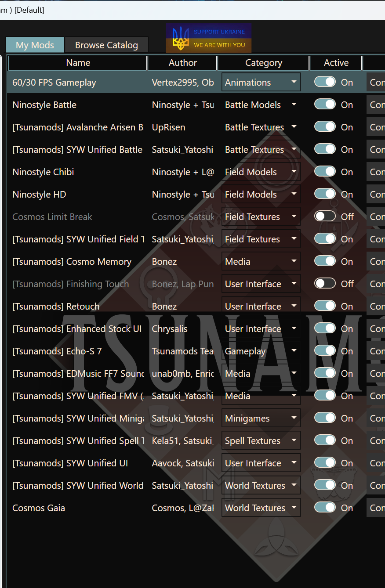This screenshot has height=588, width=385.
Task: Open Retouch's User Interface category dropdown
Action: 261,306
